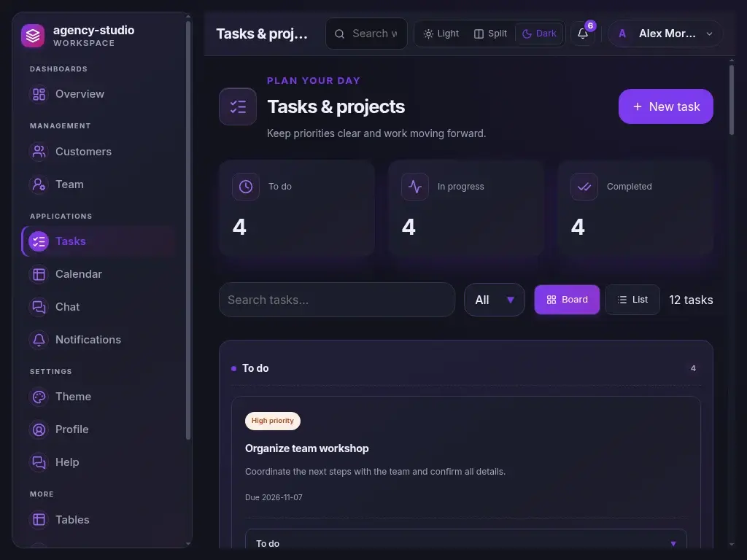Click the 12 tasks count label

[691, 300]
